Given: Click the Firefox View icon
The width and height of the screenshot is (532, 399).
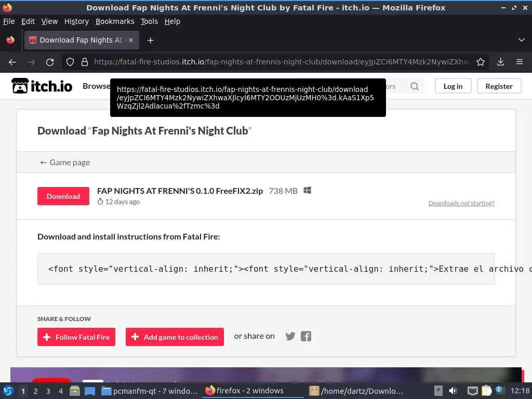Looking at the screenshot, I should [x=10, y=40].
